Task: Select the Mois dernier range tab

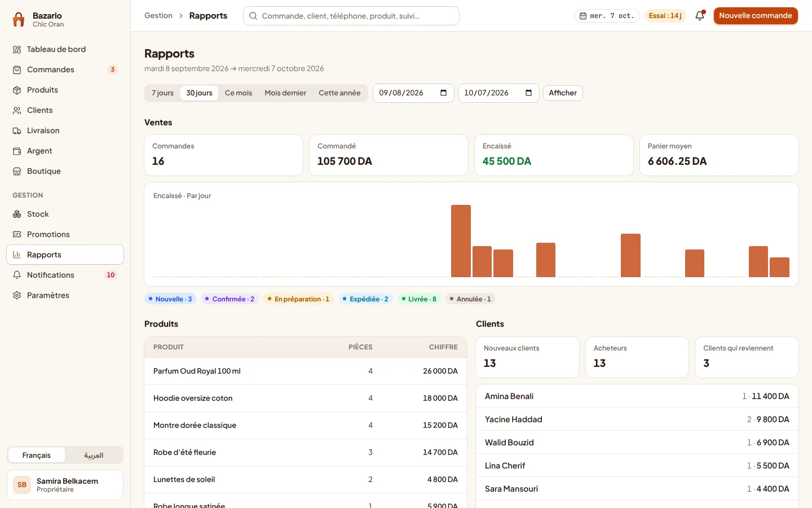Action: click(285, 93)
